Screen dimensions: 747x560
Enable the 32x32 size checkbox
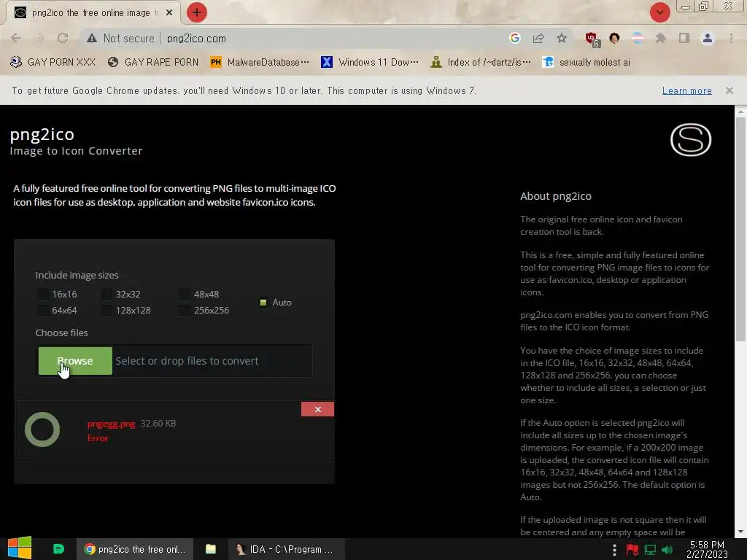click(x=107, y=295)
